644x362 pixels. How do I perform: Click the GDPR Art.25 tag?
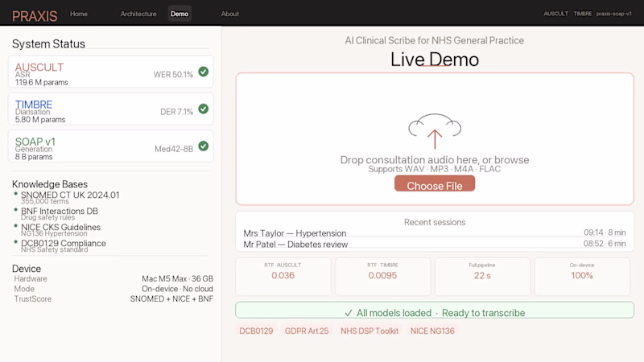click(x=307, y=331)
